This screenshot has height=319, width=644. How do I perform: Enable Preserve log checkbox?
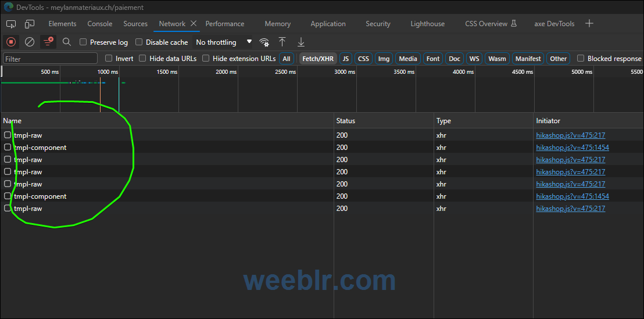tap(83, 42)
